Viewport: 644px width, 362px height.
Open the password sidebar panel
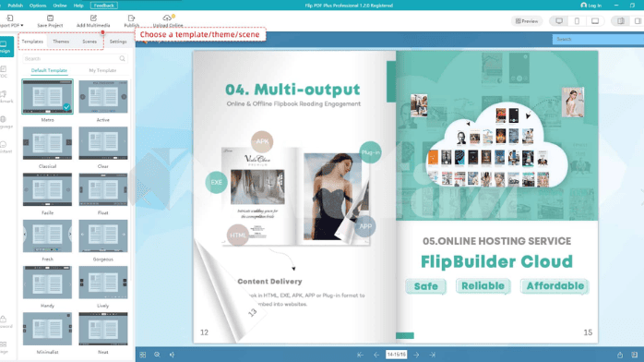tap(5, 321)
